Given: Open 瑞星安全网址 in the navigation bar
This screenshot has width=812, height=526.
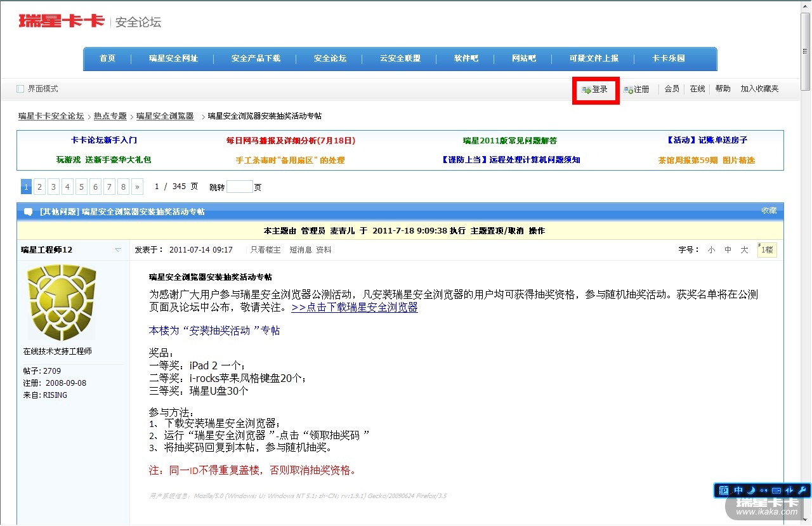Looking at the screenshot, I should 173,58.
